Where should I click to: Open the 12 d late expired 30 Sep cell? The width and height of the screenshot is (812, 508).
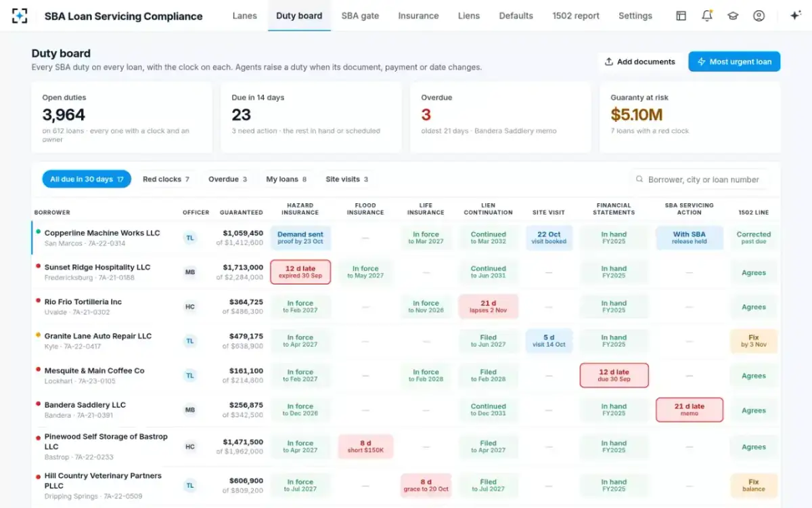(300, 272)
